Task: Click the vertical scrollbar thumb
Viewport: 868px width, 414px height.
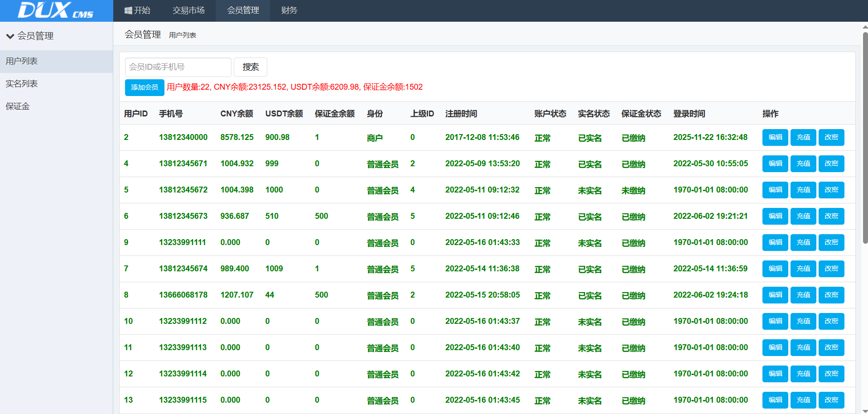Action: 865,136
